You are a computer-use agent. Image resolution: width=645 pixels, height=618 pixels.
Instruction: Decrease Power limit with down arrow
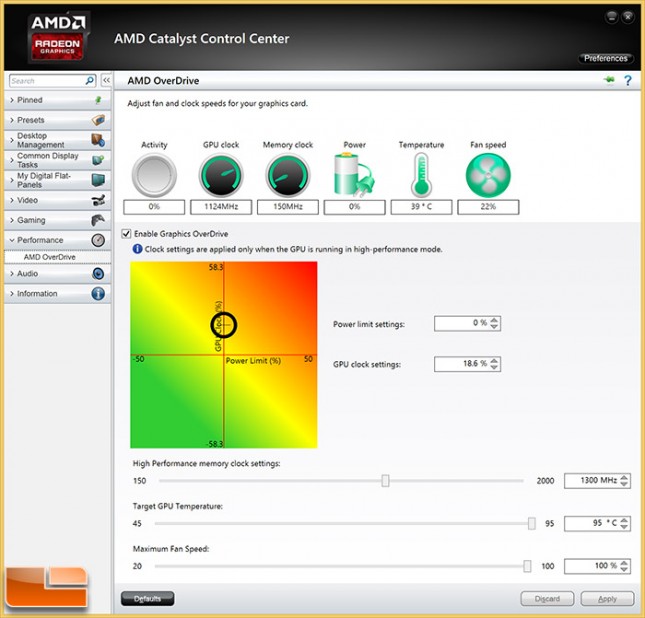pos(494,326)
